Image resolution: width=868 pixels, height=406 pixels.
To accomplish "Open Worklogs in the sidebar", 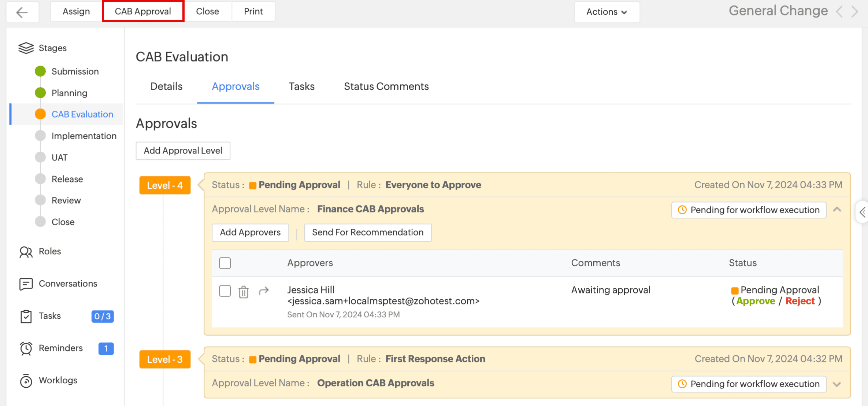I will tap(58, 380).
